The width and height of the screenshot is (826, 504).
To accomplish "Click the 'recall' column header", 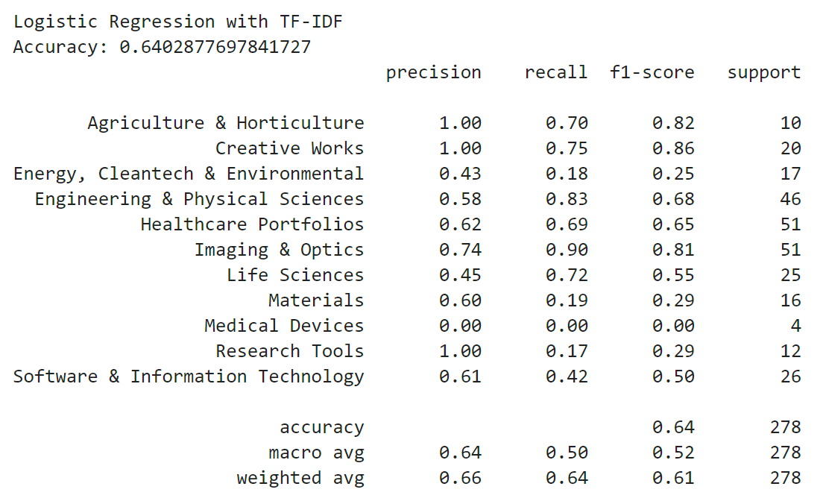I will coord(555,72).
